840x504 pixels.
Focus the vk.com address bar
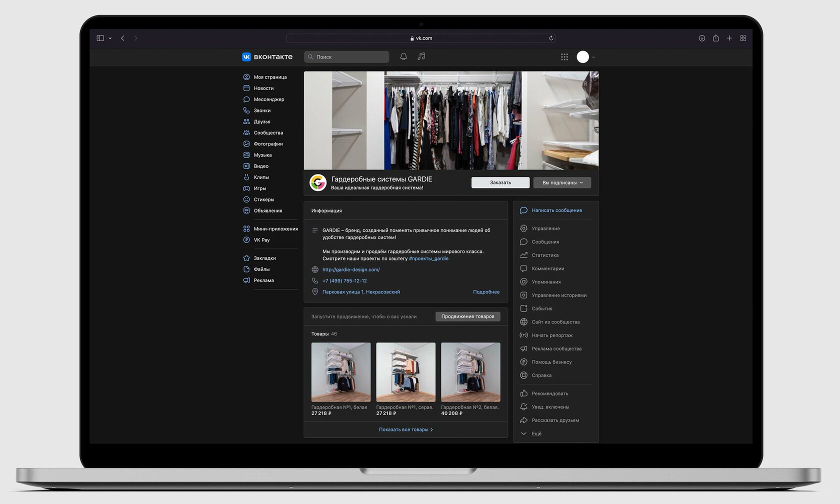pyautogui.click(x=421, y=38)
